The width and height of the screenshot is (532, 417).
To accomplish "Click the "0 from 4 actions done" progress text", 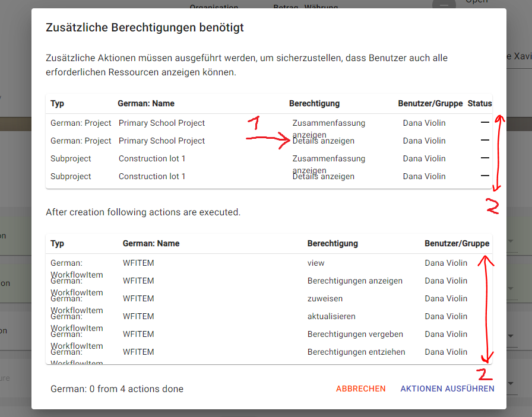I will pyautogui.click(x=116, y=389).
